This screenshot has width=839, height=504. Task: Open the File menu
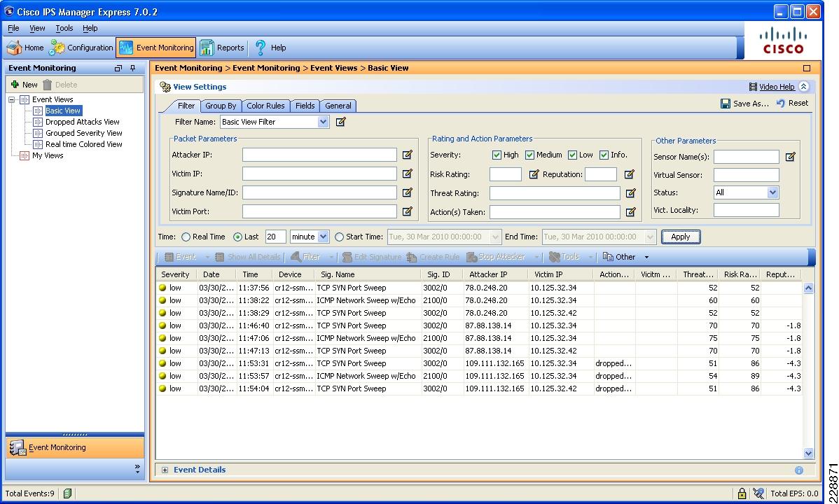click(13, 29)
